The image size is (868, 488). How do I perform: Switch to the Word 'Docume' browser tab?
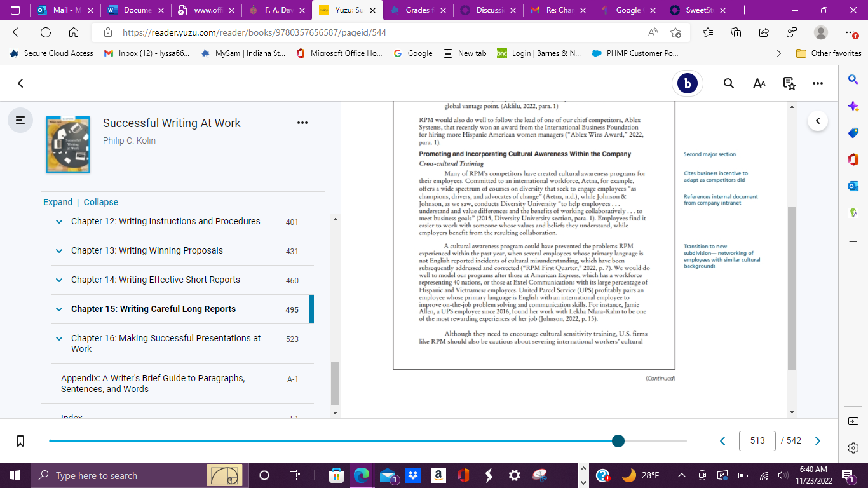[x=135, y=10]
